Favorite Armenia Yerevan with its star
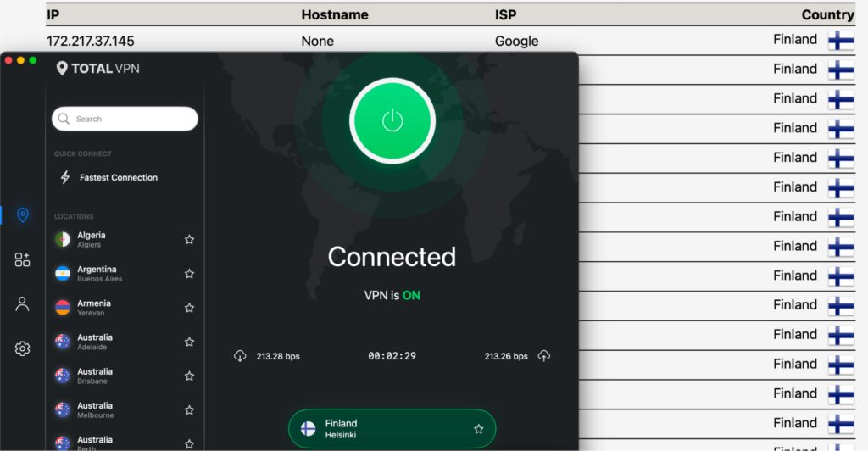 [x=189, y=308]
